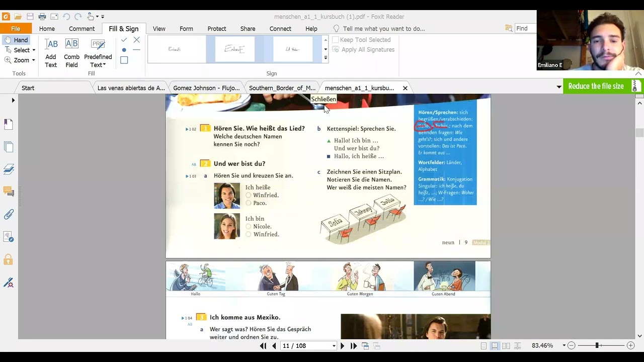Image resolution: width=644 pixels, height=362 pixels.
Task: Open the Comments panel in the sidebar
Action: pyautogui.click(x=9, y=192)
